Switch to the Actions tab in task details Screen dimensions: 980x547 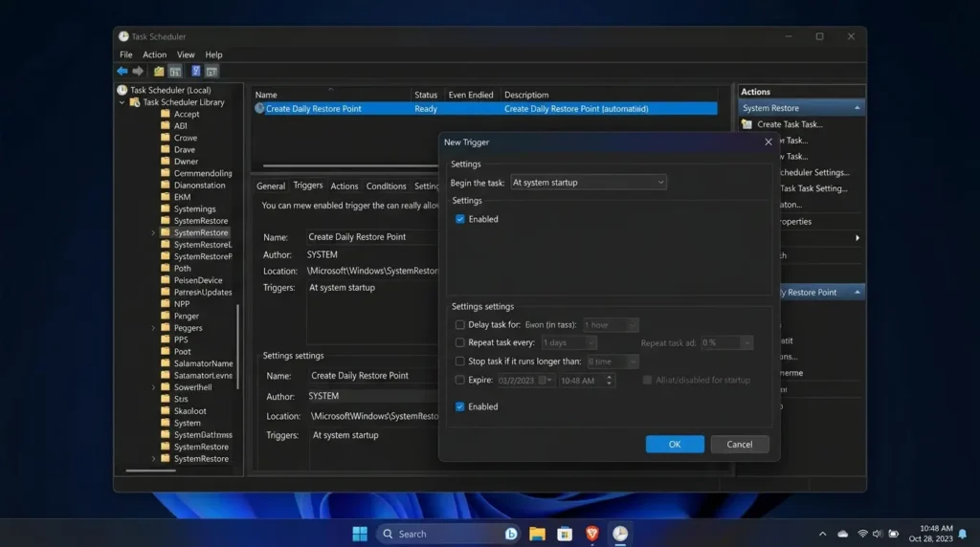[x=345, y=186]
